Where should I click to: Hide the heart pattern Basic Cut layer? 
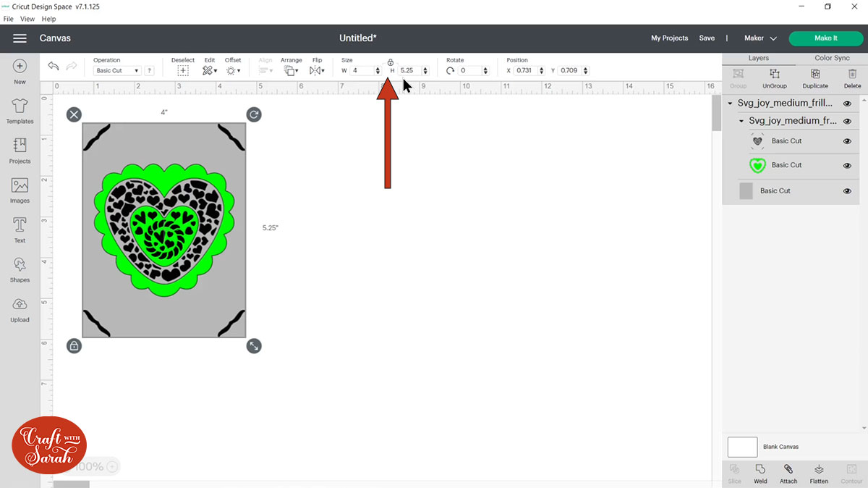(x=847, y=141)
